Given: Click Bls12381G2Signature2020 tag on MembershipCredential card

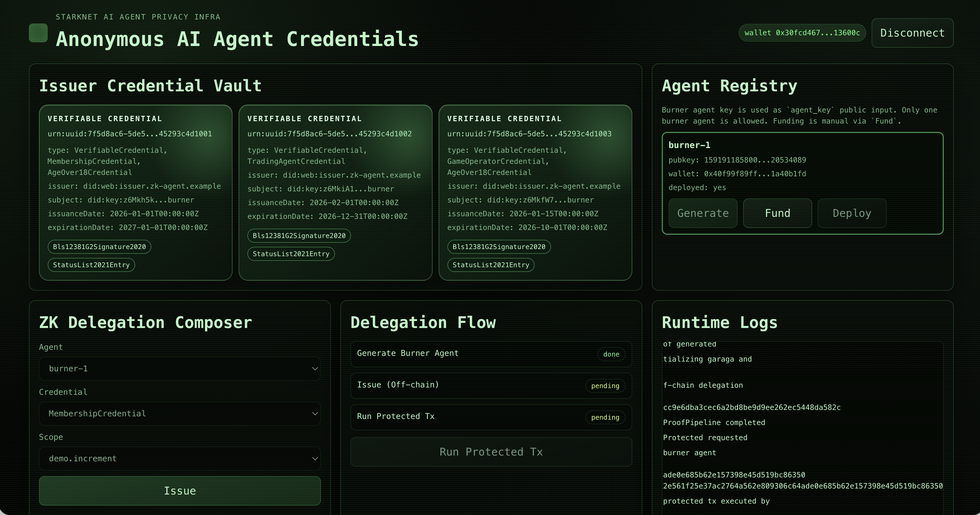Looking at the screenshot, I should 99,247.
